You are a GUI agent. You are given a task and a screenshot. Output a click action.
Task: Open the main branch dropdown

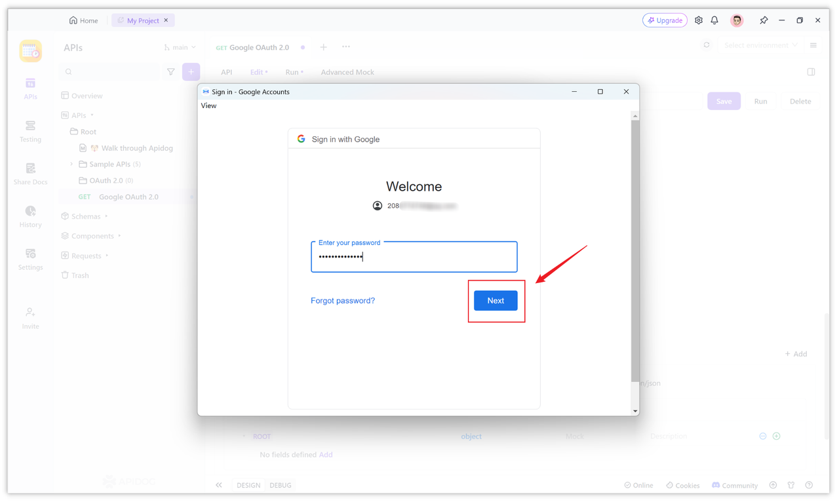tap(180, 47)
